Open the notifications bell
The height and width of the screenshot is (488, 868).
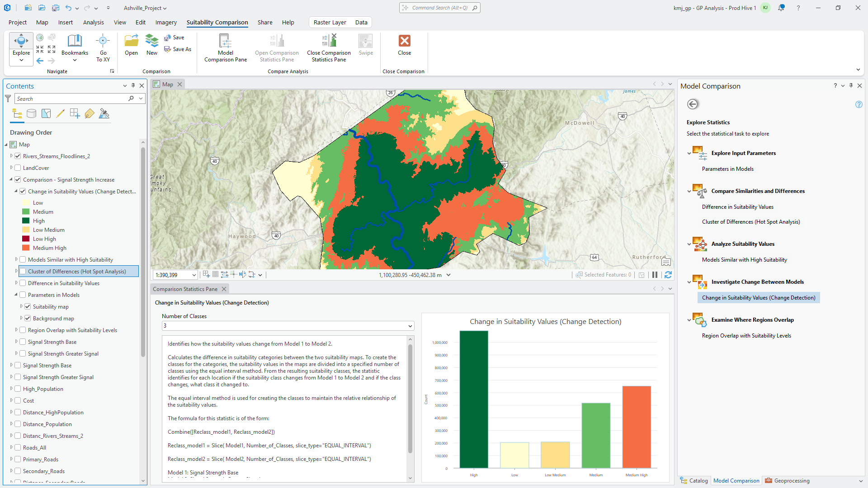[x=781, y=8]
